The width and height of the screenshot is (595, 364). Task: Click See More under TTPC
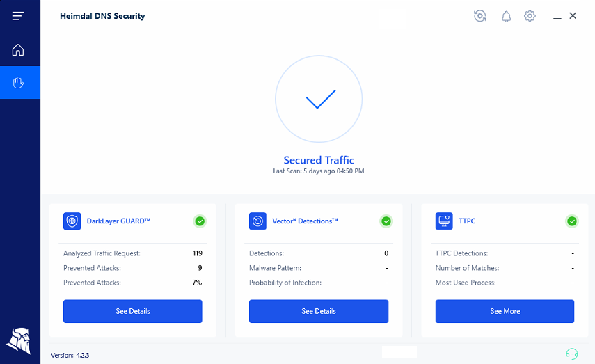pos(505,311)
